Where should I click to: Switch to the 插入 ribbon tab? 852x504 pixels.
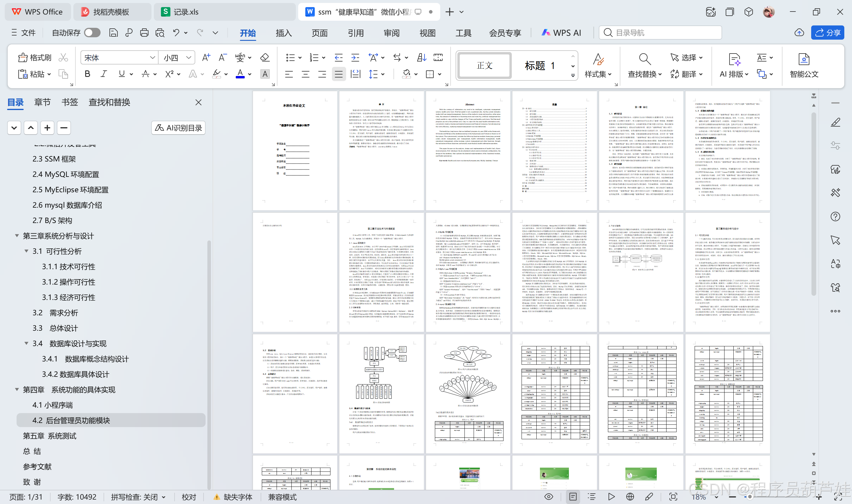pos(283,33)
